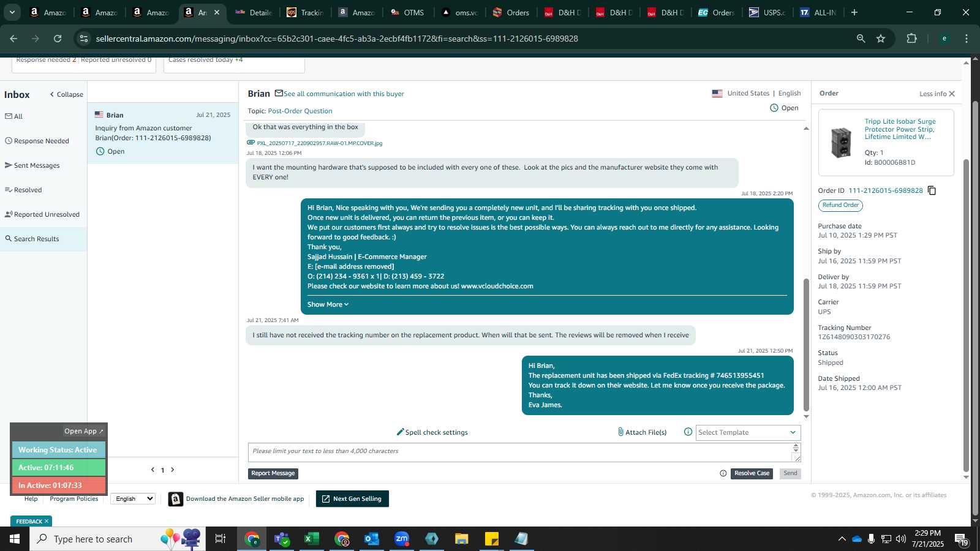Viewport: 980px width, 551px height.
Task: Expand Show More in seller message
Action: click(328, 304)
